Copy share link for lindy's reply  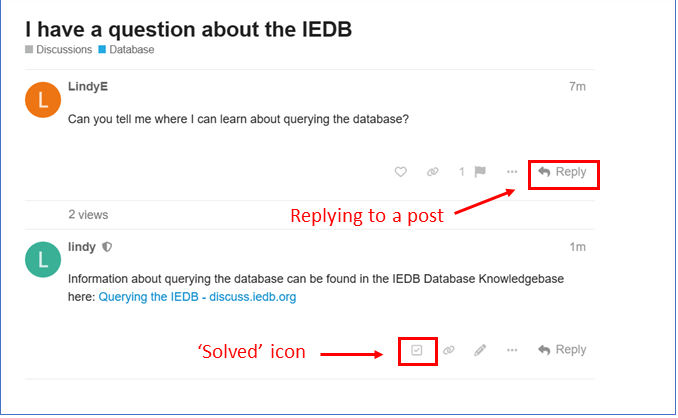point(449,350)
